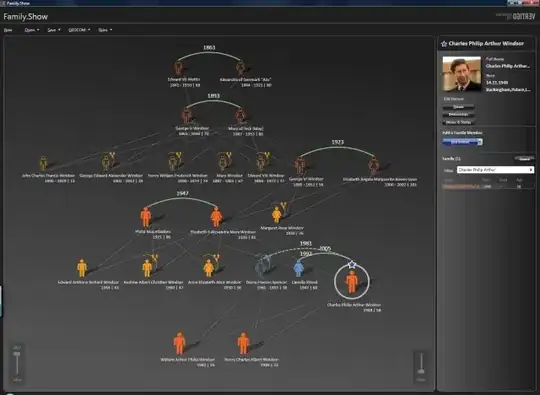
Task: Select Margaret Rose Windsor person node
Action: coord(277,215)
